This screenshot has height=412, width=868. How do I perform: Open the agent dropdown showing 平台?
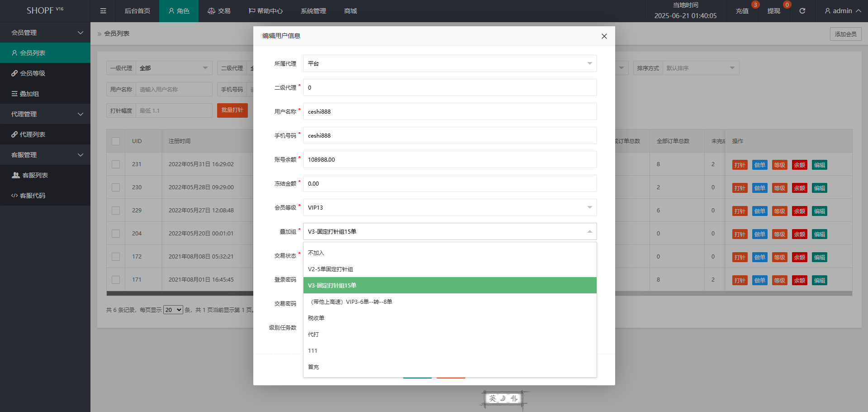[x=450, y=63]
